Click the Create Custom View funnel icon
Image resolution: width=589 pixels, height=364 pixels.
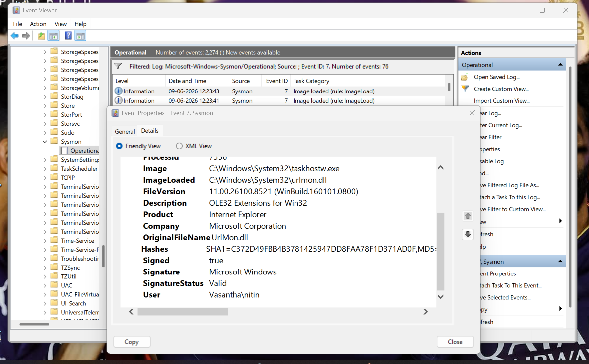tap(465, 89)
